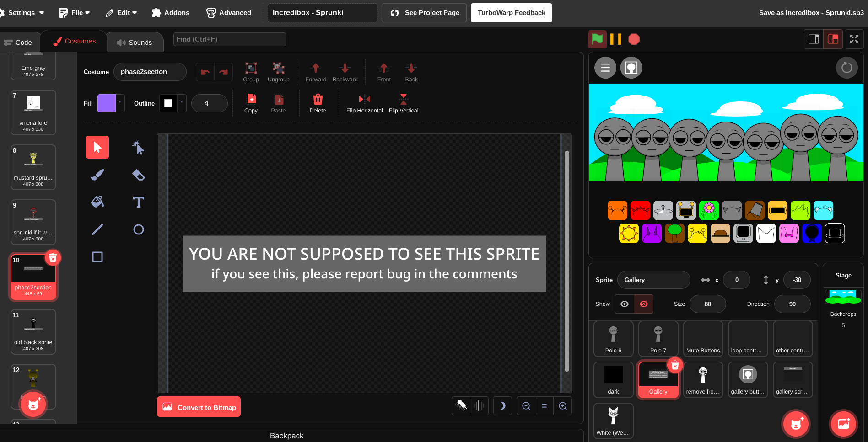Select the dark sprite in sprite list

[614, 380]
